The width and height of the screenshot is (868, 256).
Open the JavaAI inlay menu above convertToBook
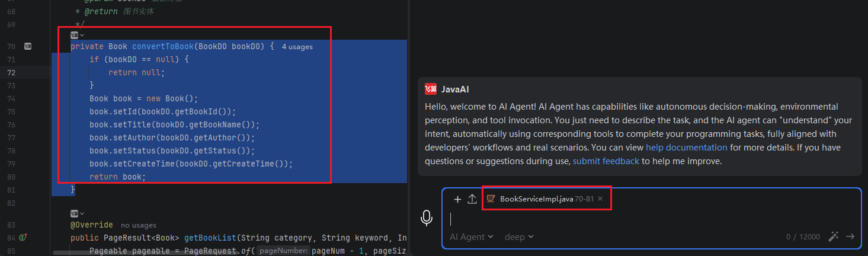[78, 35]
